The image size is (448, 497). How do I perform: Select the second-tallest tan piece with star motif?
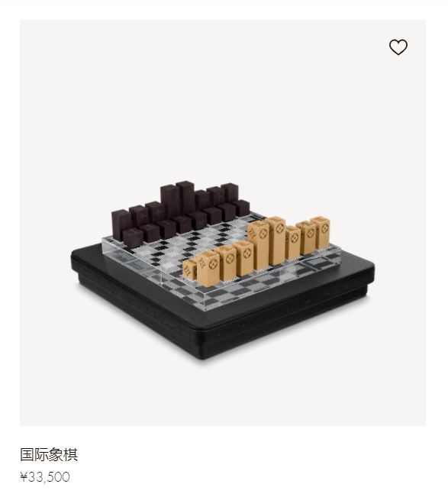point(259,246)
